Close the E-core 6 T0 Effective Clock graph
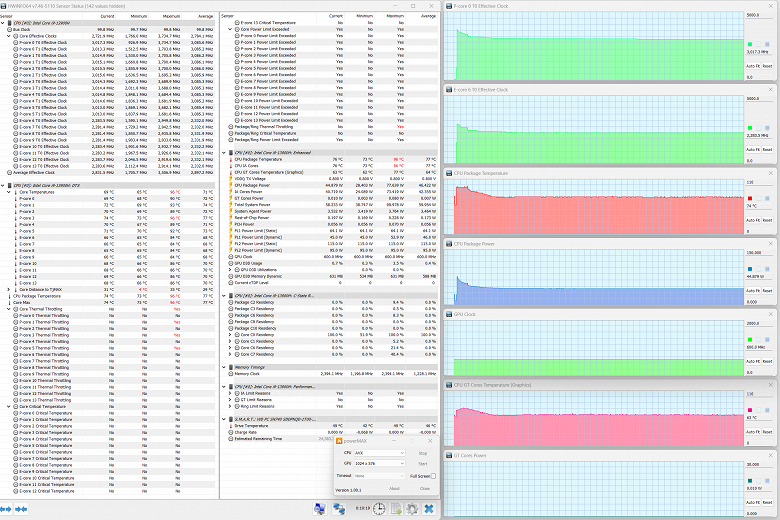The height and width of the screenshot is (520, 780). pos(771,90)
